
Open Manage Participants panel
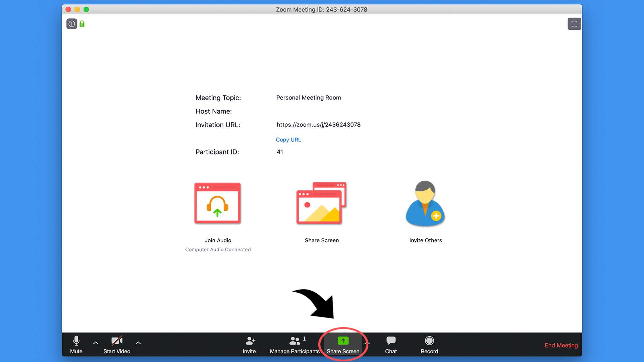click(294, 345)
